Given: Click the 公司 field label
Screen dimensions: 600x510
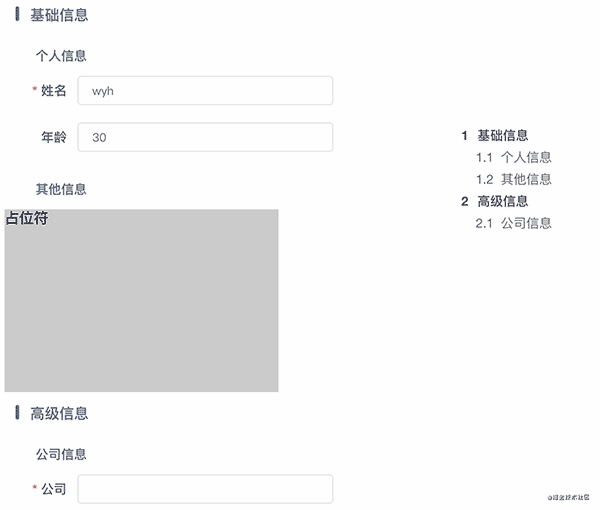Looking at the screenshot, I should [x=54, y=489].
